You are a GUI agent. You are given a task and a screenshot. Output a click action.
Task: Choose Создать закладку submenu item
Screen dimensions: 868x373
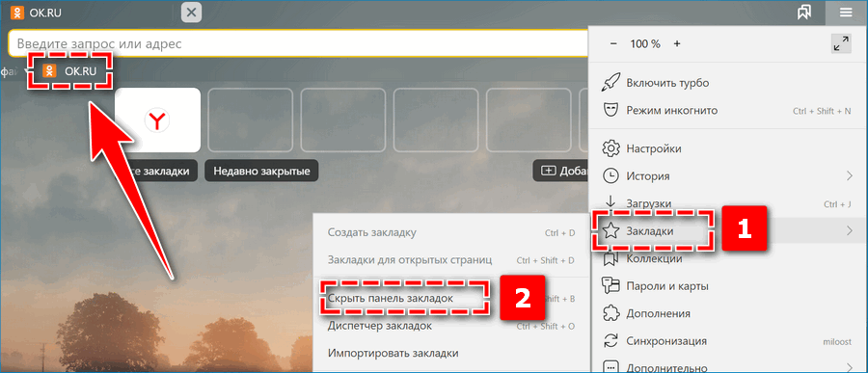point(451,232)
